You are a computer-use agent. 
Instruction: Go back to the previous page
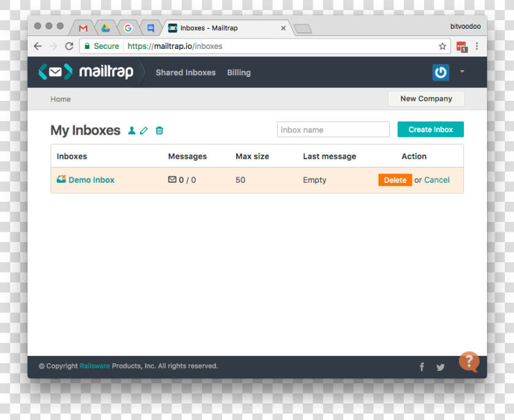[x=38, y=46]
